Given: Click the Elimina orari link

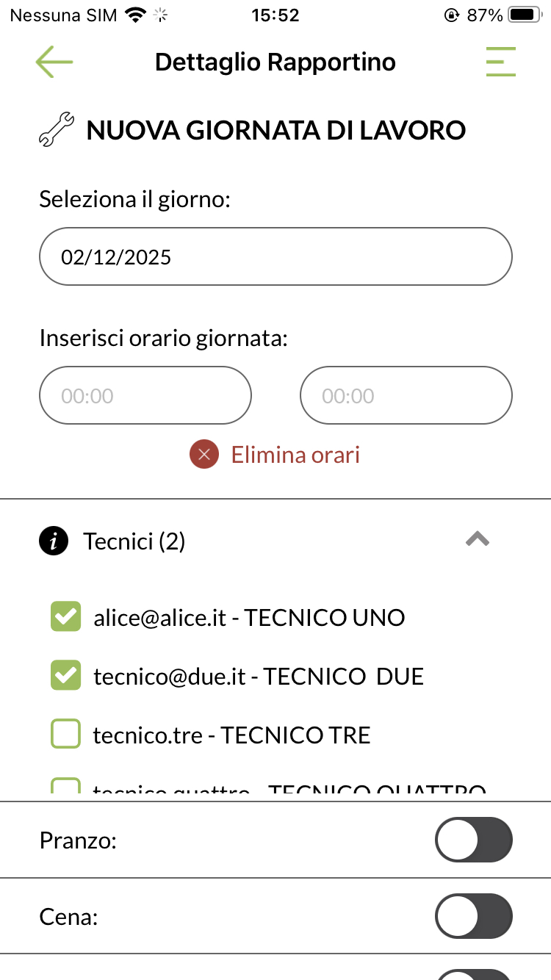Looking at the screenshot, I should tap(295, 455).
